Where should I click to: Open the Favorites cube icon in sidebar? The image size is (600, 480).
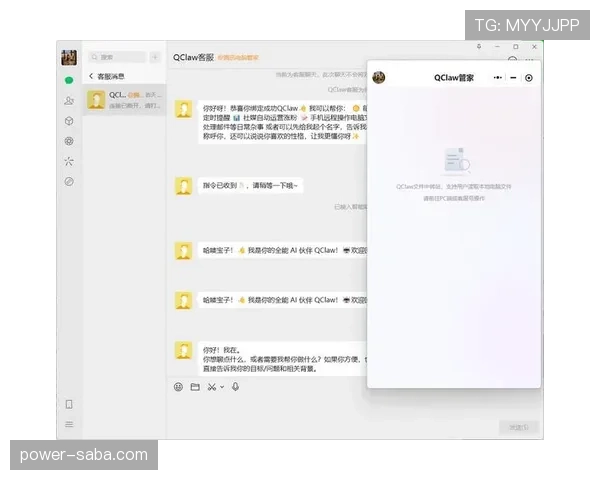[x=69, y=121]
